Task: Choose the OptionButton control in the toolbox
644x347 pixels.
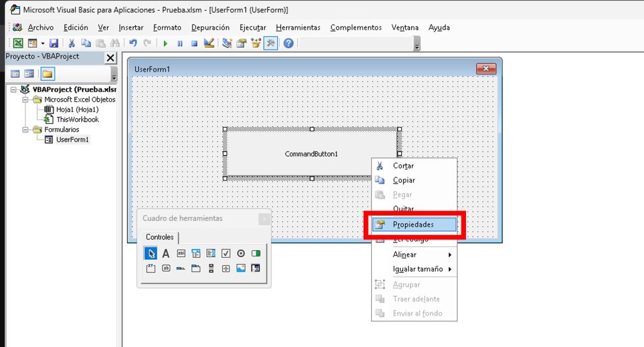Action: pyautogui.click(x=241, y=253)
